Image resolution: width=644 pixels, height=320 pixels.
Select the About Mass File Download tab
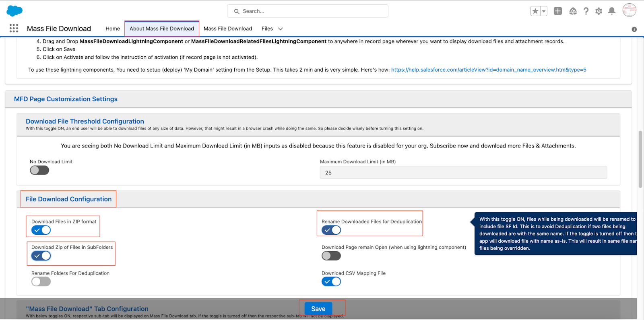pyautogui.click(x=162, y=29)
